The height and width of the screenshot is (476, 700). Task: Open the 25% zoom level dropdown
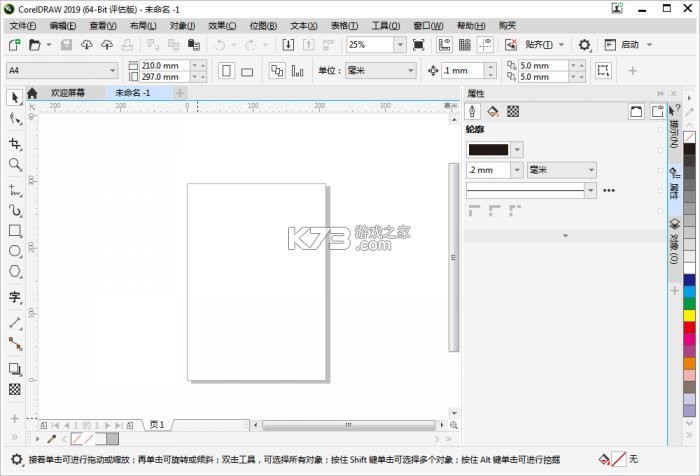click(400, 45)
